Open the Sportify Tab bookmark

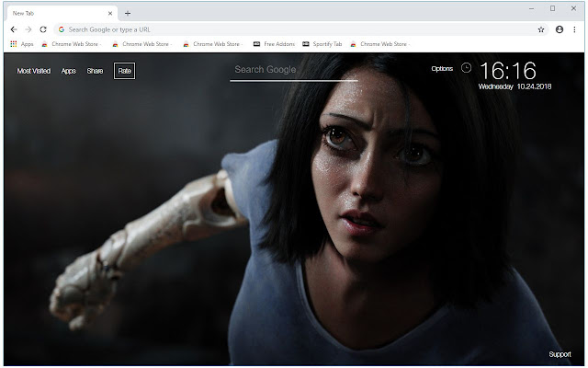coord(322,44)
